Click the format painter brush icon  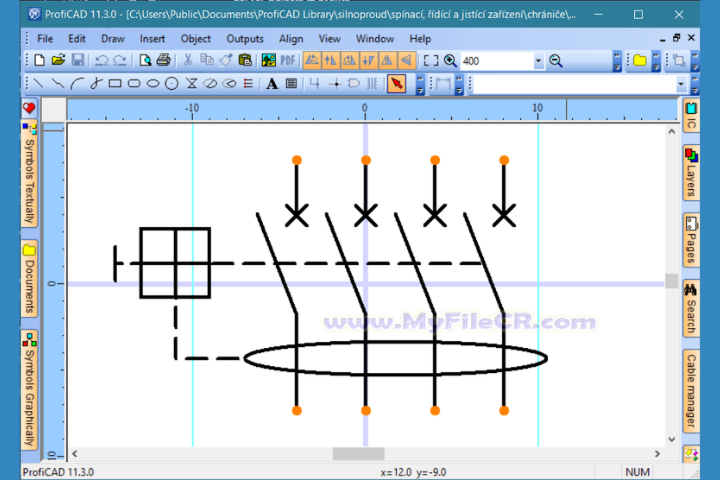click(x=225, y=60)
